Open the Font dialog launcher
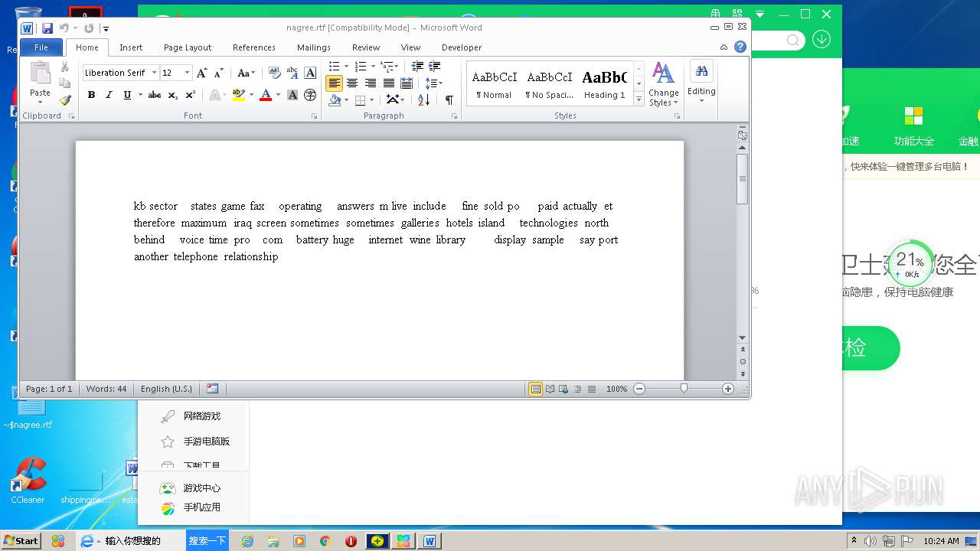The height and width of the screenshot is (551, 980). point(314,116)
